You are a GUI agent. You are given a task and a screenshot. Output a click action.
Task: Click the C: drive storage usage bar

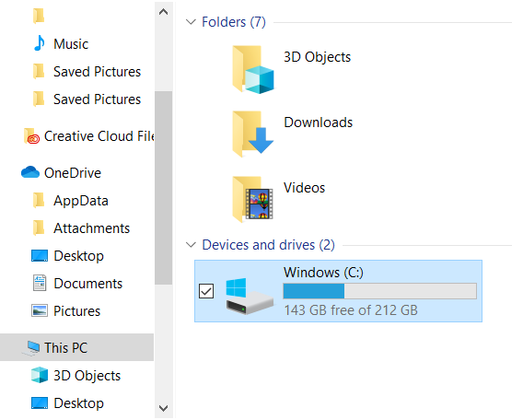379,291
